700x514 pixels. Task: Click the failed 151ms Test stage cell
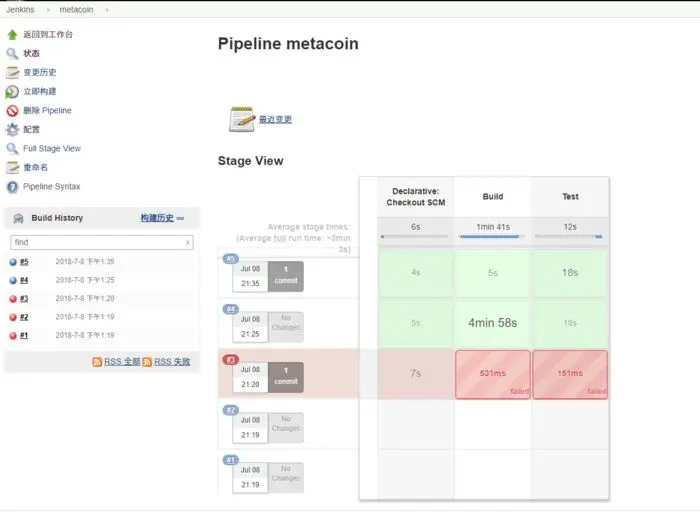point(570,374)
